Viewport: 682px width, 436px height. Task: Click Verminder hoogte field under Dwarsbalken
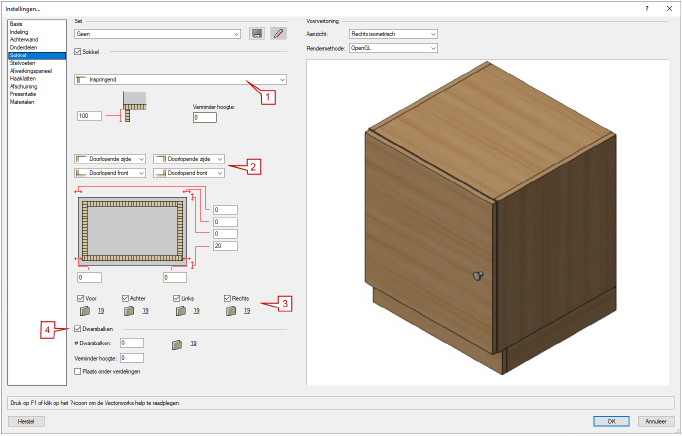(x=132, y=358)
